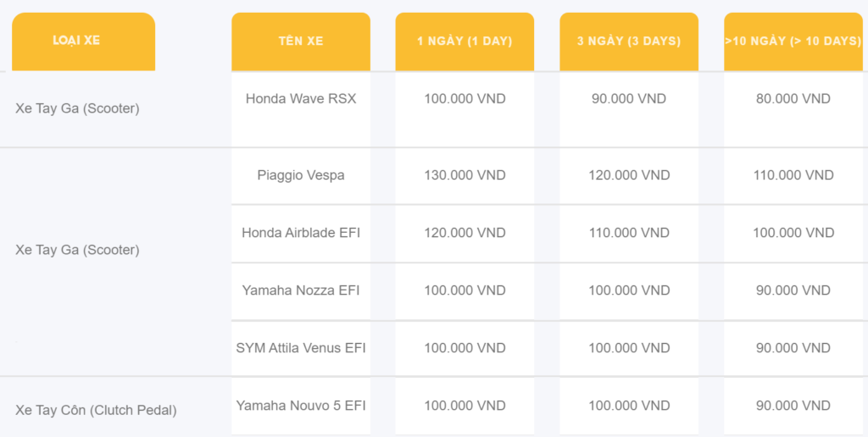Click the LOẠI XE column header
This screenshot has height=437, width=868.
[76, 41]
